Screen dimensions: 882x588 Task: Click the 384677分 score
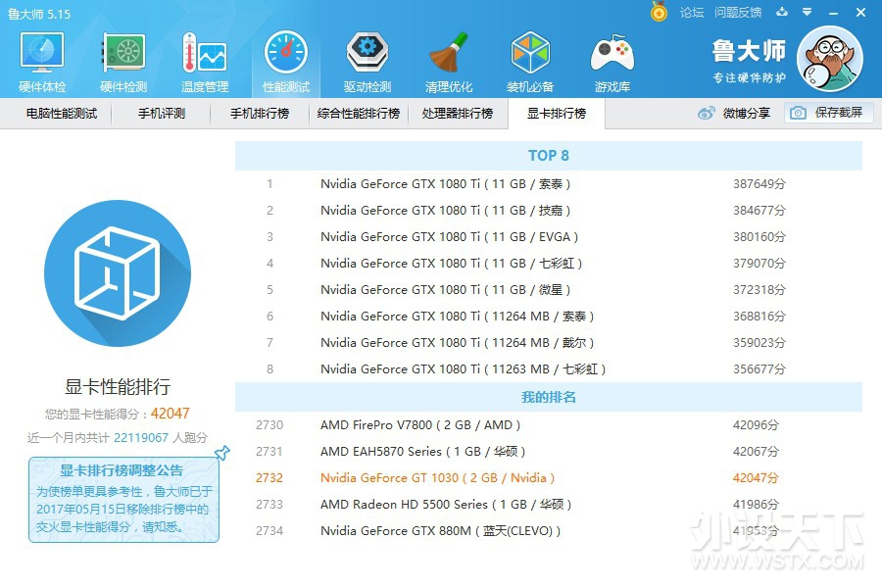coord(759,211)
